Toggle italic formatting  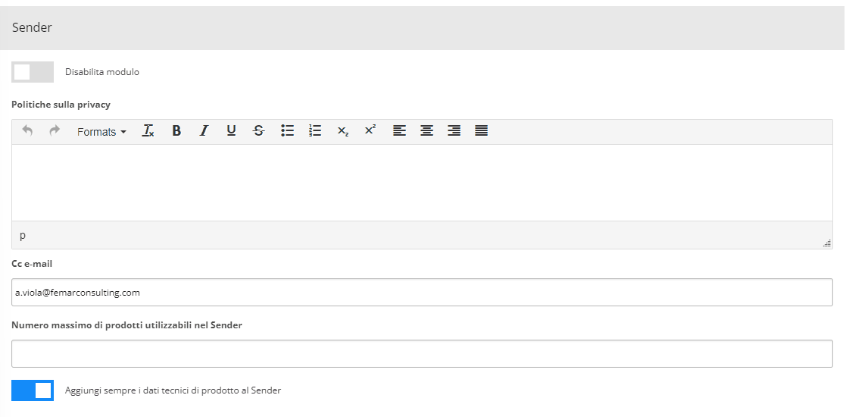pyautogui.click(x=204, y=131)
